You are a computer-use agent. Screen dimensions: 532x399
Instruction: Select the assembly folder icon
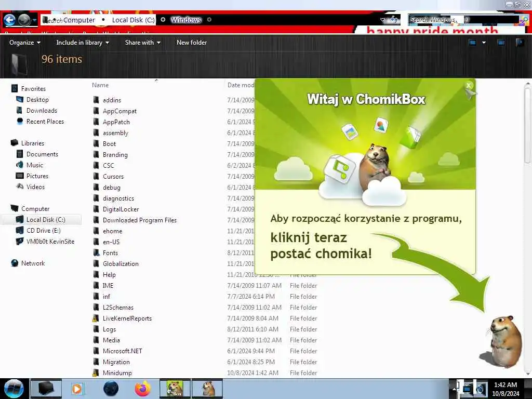point(96,132)
